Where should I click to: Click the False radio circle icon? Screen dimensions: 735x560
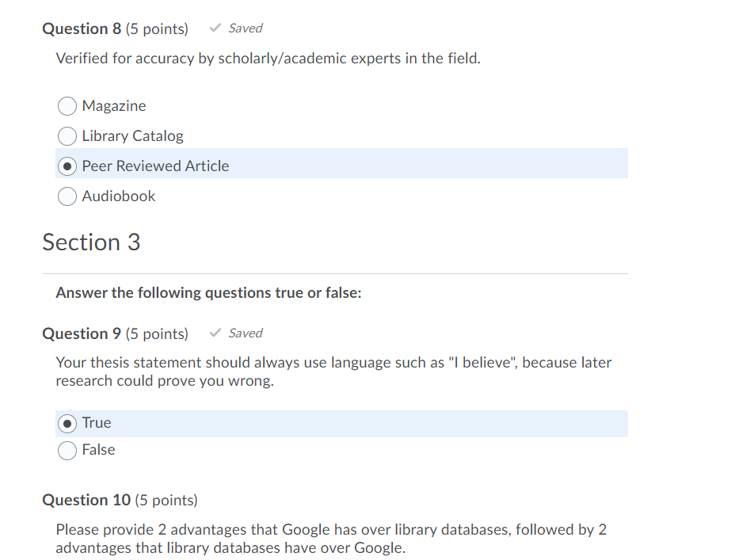pyautogui.click(x=67, y=450)
